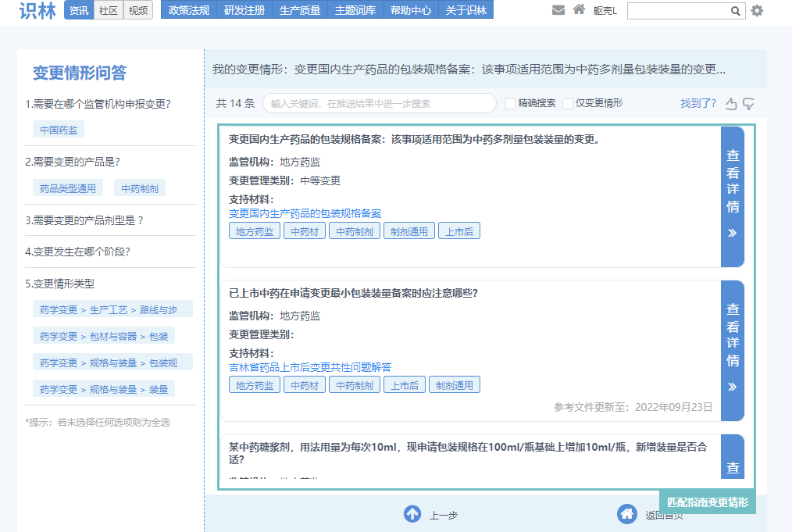Screen dimensions: 792x532
Task: Switch to the 社区 tab
Action: pos(109,10)
